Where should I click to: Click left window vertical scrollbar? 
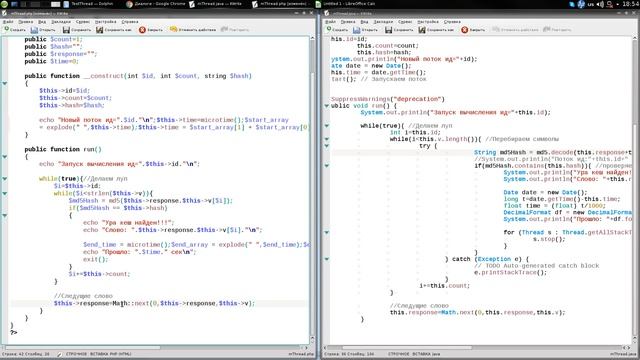pyautogui.click(x=312, y=188)
